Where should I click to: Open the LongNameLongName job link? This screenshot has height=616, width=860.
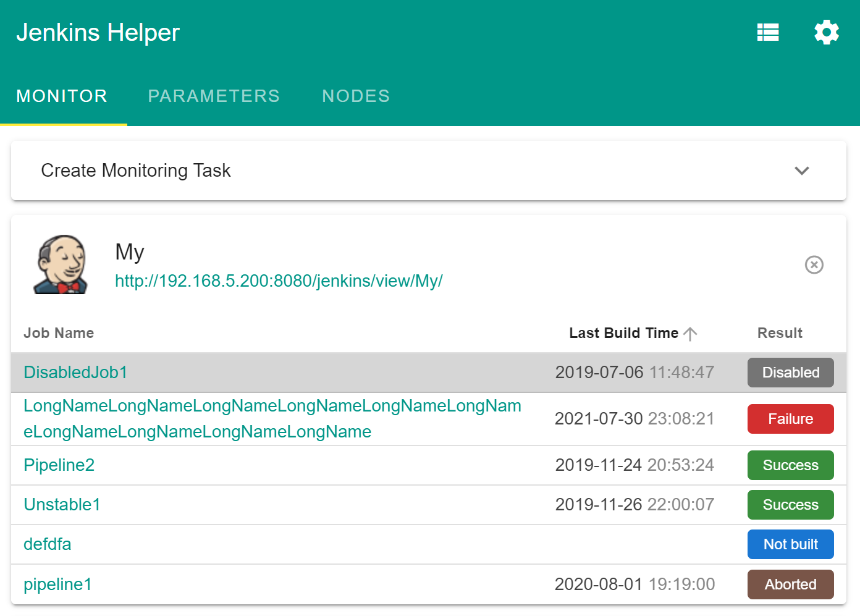tap(272, 419)
